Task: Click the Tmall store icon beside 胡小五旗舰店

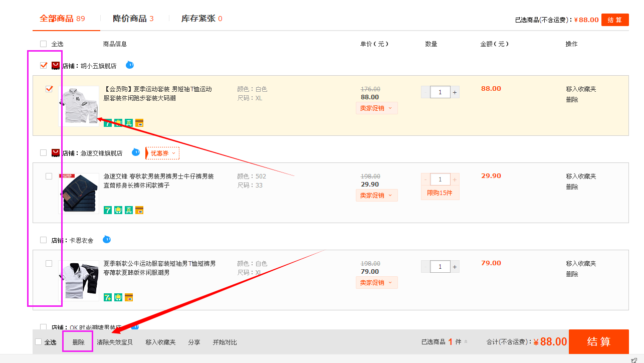Action: click(x=55, y=65)
